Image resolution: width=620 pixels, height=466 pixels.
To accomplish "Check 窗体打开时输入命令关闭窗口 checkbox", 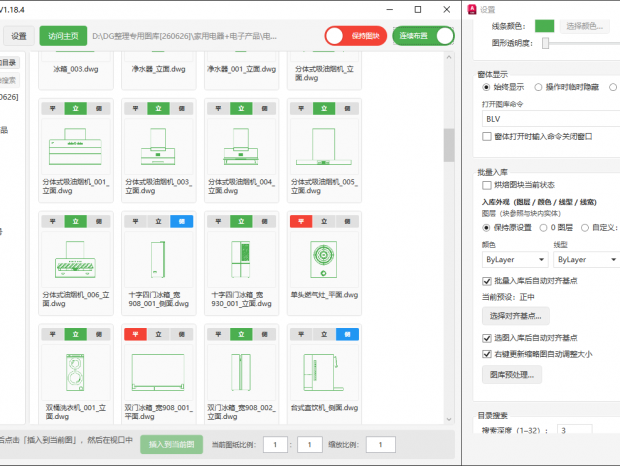I will pos(487,136).
